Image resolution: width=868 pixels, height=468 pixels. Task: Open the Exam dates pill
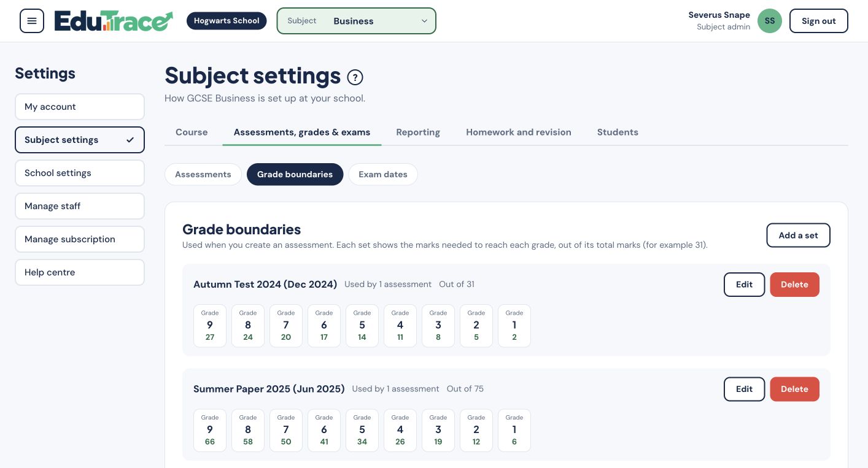[383, 174]
